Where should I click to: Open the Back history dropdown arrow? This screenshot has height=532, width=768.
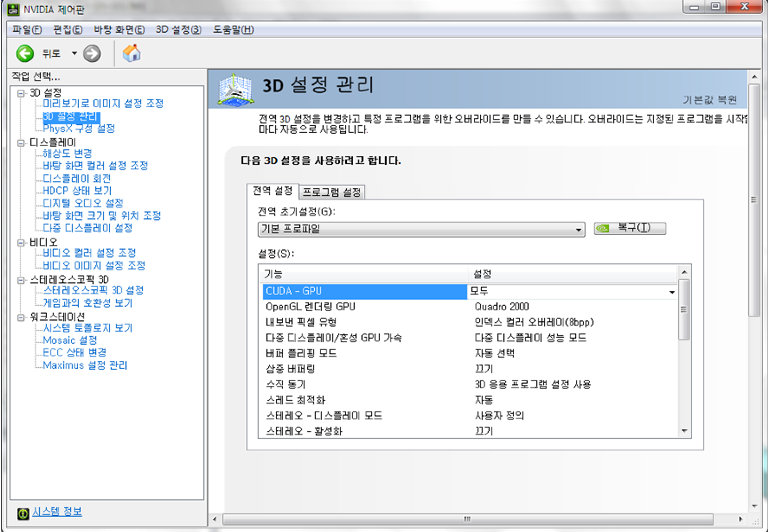point(74,54)
